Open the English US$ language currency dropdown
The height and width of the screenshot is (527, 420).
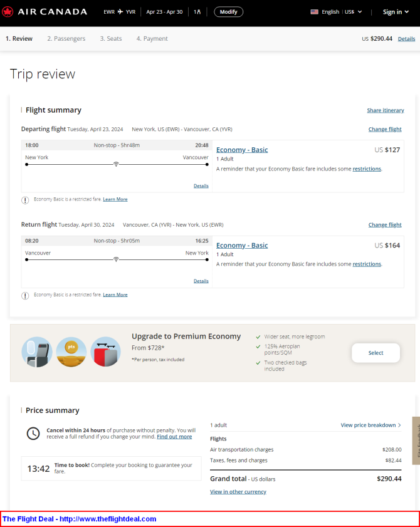pos(337,12)
